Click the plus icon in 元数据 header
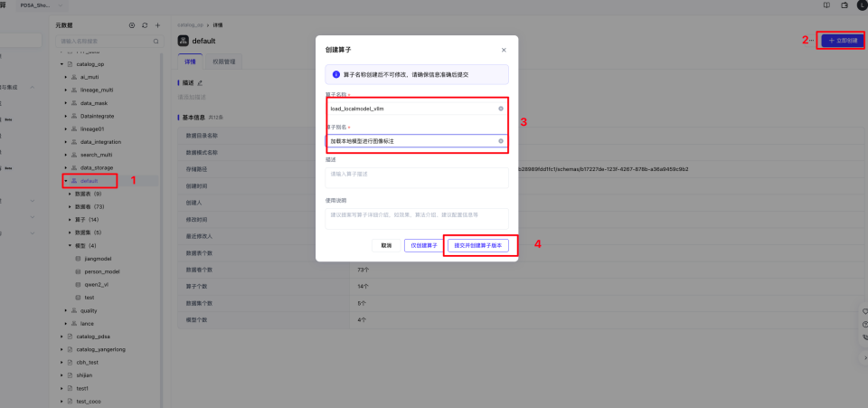The image size is (868, 408). point(157,25)
